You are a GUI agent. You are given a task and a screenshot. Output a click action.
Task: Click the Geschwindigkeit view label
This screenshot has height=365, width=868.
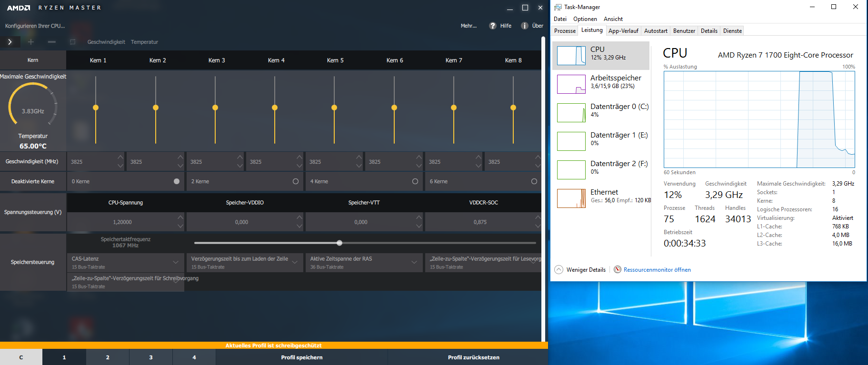(x=106, y=42)
